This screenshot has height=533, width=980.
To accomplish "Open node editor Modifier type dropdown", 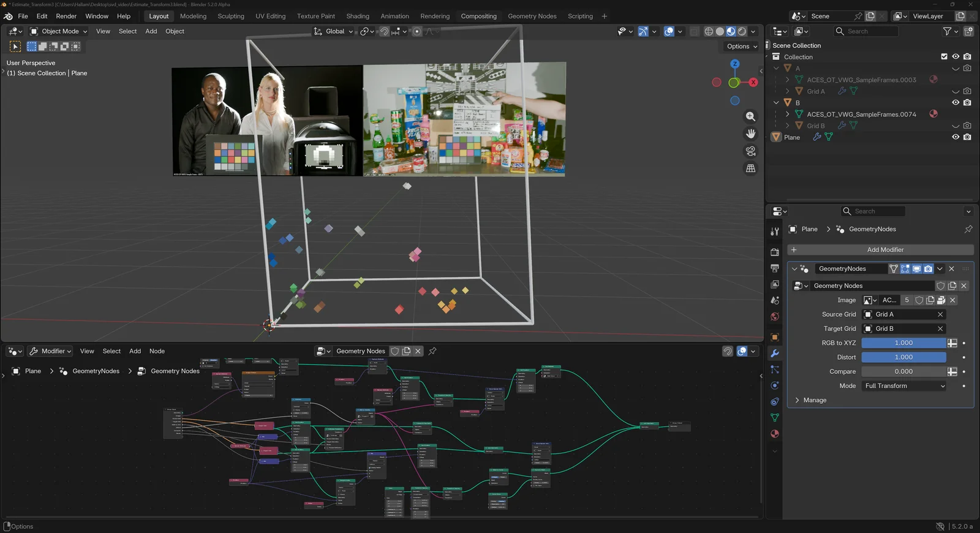I will click(51, 351).
